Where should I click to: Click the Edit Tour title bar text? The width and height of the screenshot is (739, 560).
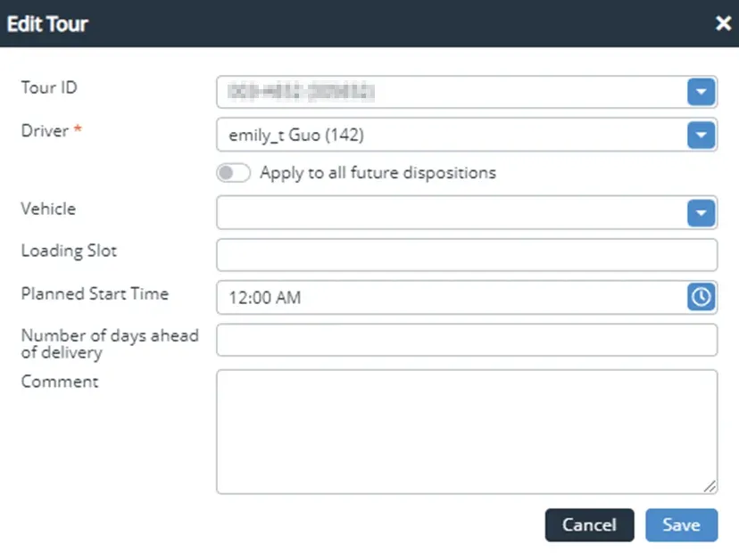(47, 24)
